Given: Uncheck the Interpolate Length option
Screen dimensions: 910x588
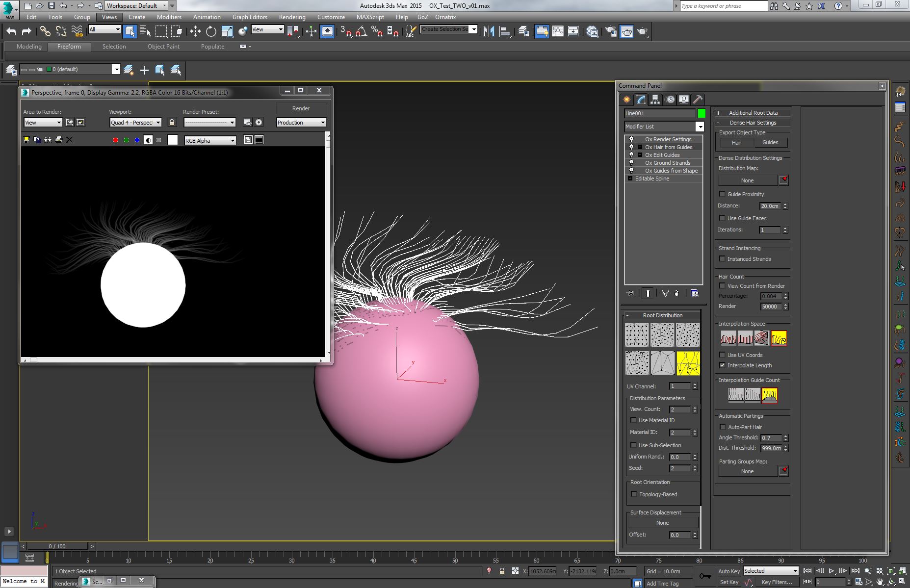Looking at the screenshot, I should coord(722,365).
